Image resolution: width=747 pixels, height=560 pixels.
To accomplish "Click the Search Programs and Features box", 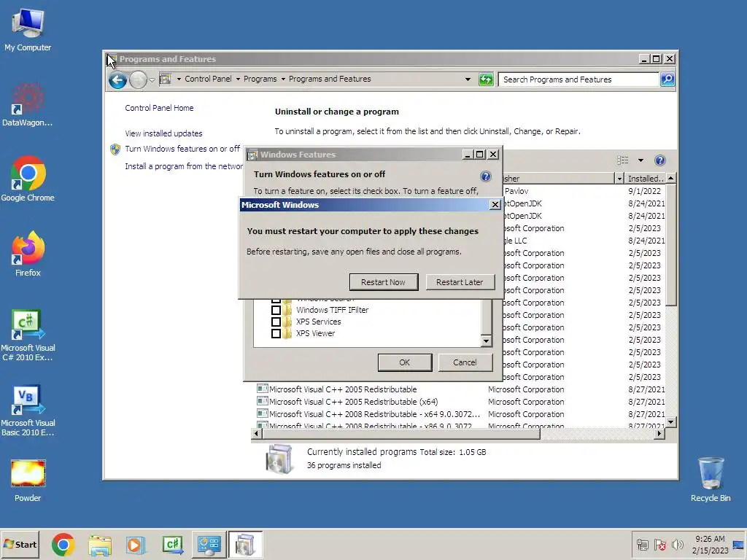I will [x=578, y=79].
